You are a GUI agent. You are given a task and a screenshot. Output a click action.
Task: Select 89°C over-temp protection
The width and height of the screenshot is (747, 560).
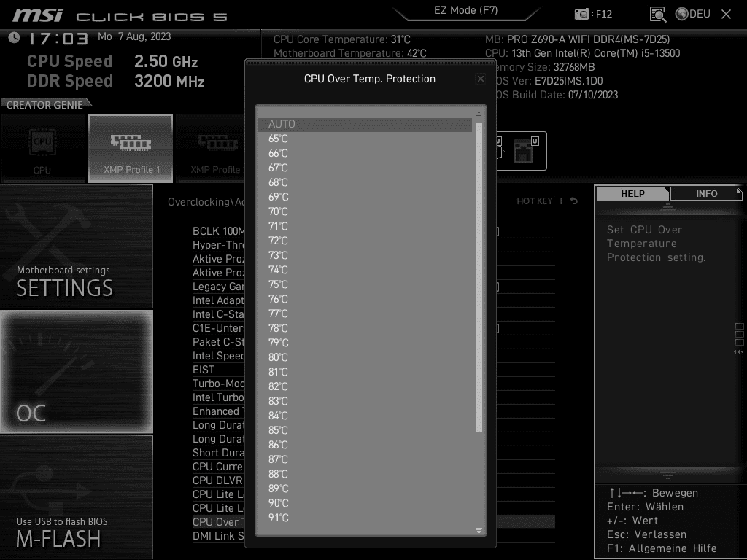pyautogui.click(x=365, y=489)
